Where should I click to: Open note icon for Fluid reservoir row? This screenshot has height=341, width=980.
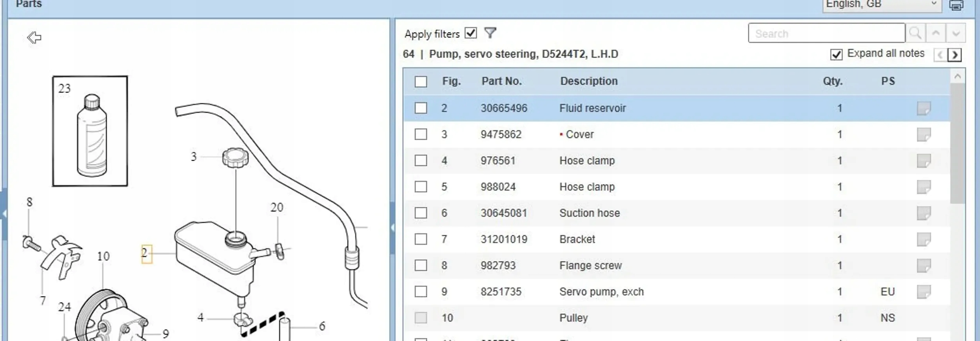click(924, 108)
